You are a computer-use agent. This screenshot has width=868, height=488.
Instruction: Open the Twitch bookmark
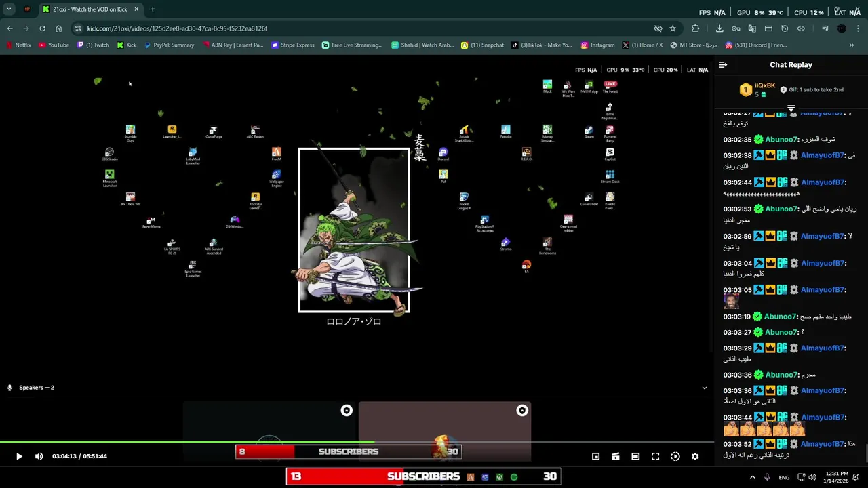click(93, 45)
